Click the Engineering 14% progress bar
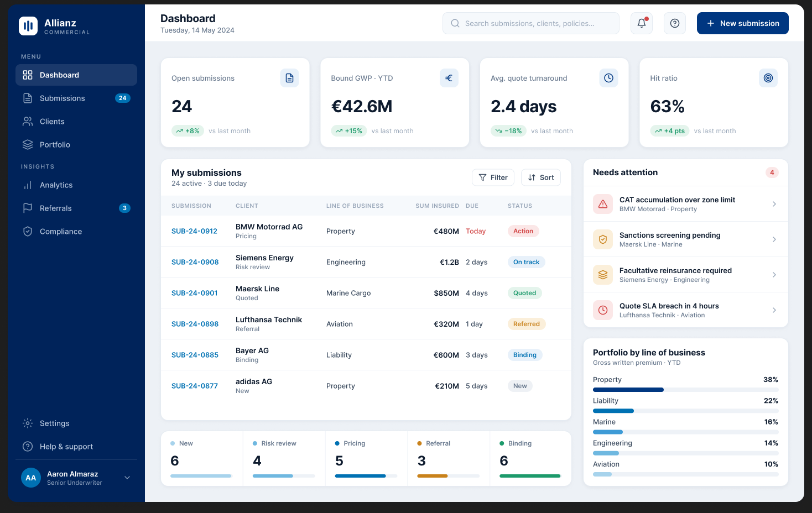This screenshot has height=513, width=812. point(685,453)
